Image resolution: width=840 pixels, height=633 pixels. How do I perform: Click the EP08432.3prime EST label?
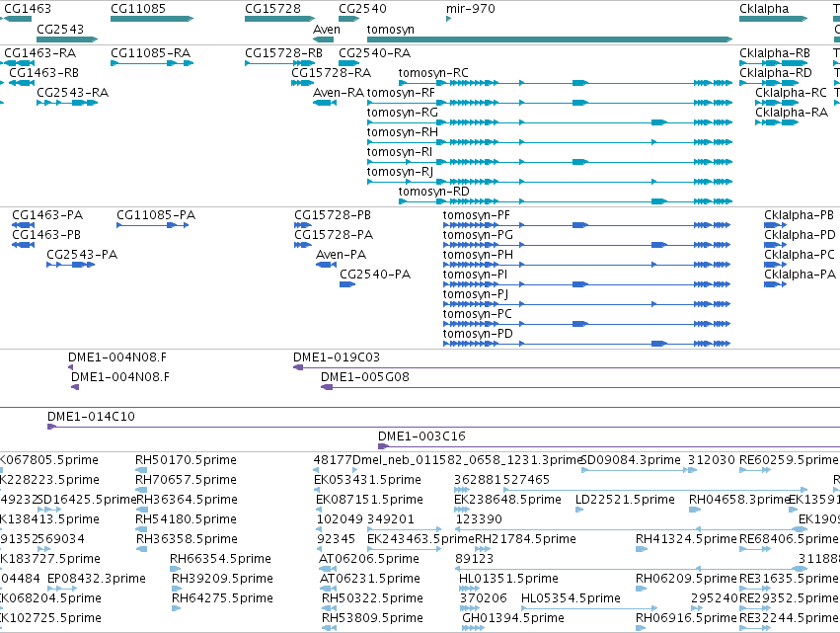tap(97, 579)
